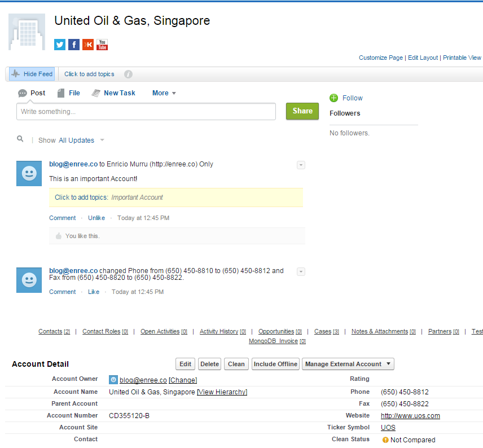The width and height of the screenshot is (483, 448).
Task: Click the Clean button
Action: tap(236, 364)
